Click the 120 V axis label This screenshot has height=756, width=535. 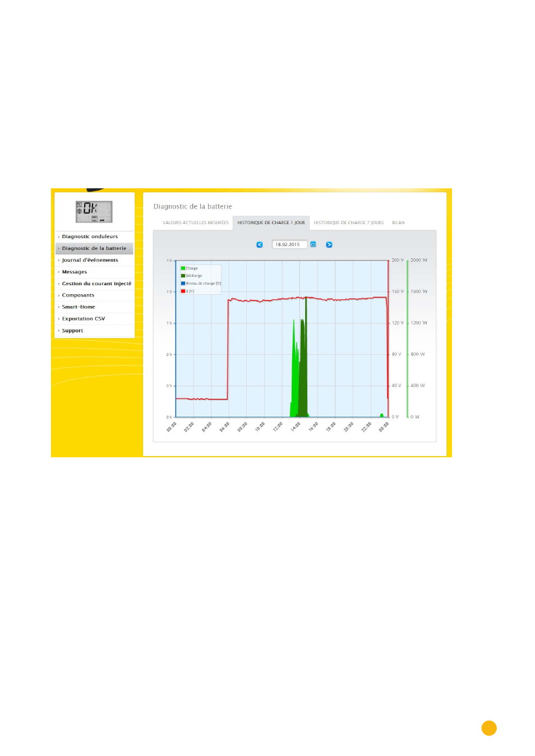[397, 323]
